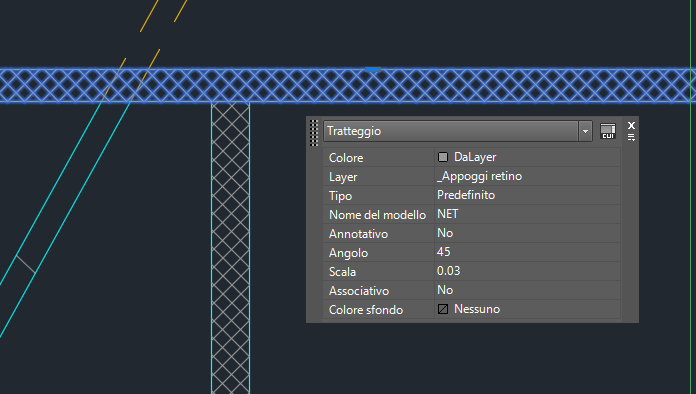Select the Tipo Predefinito value
The height and width of the screenshot is (394, 696).
coord(527,195)
